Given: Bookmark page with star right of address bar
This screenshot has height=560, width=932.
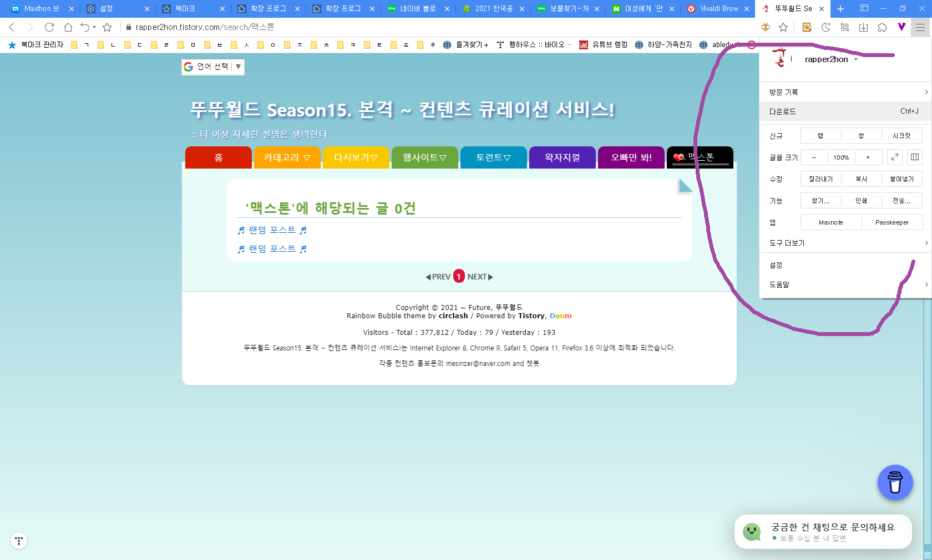Looking at the screenshot, I should click(x=783, y=27).
